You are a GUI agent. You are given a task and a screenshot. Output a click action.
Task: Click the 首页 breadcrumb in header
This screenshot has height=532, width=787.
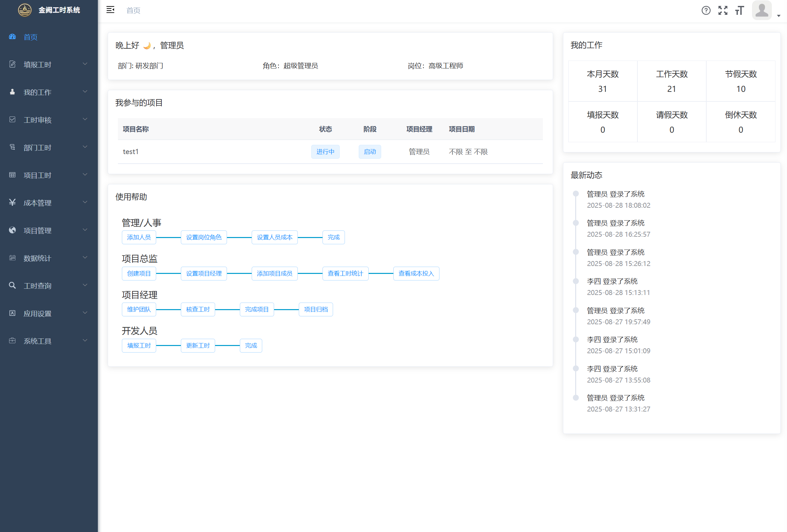[x=133, y=11]
